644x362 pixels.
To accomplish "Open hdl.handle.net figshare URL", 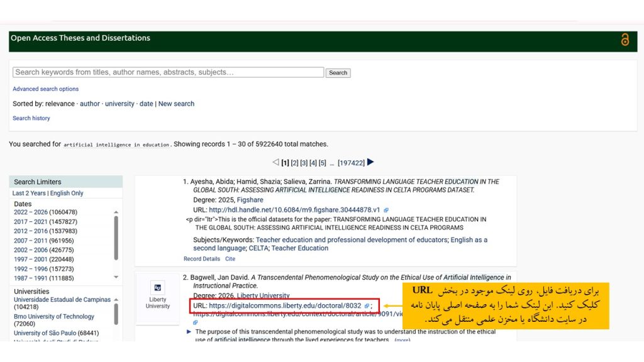I will (294, 210).
